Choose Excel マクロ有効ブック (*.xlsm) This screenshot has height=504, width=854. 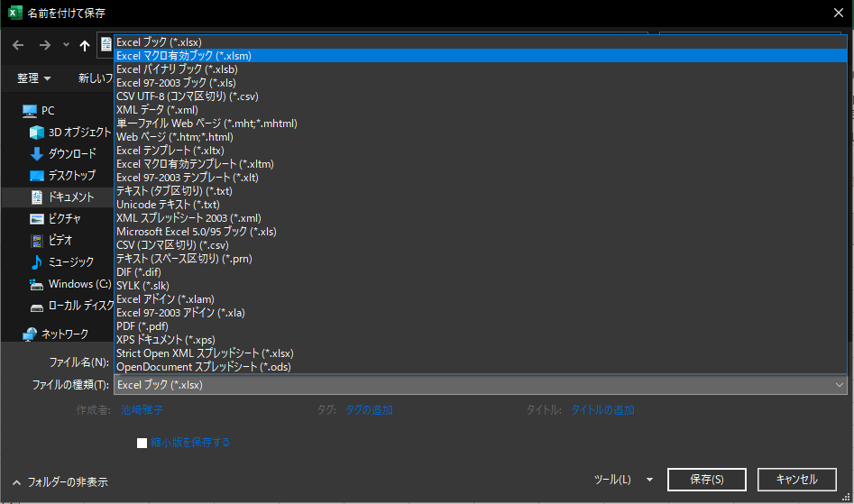[x=481, y=56]
